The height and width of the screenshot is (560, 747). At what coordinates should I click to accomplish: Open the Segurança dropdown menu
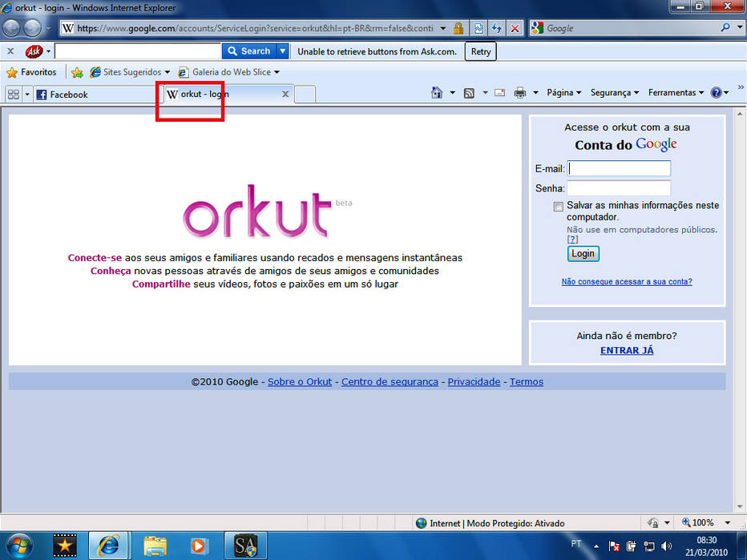click(615, 92)
